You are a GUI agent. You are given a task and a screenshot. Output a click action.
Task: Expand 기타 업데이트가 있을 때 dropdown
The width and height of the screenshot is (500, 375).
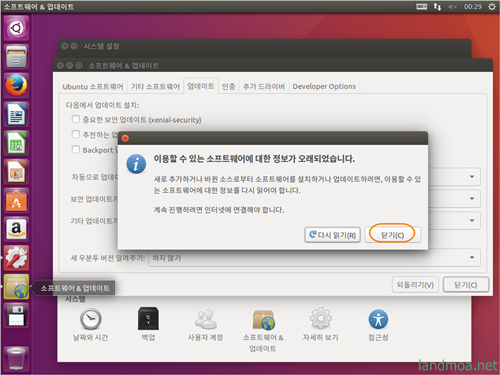point(472,221)
